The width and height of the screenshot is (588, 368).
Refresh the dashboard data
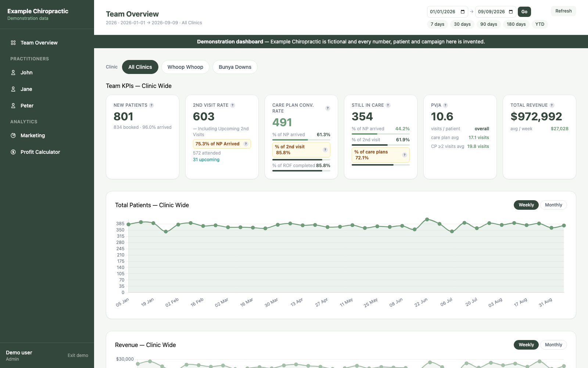[x=563, y=11]
